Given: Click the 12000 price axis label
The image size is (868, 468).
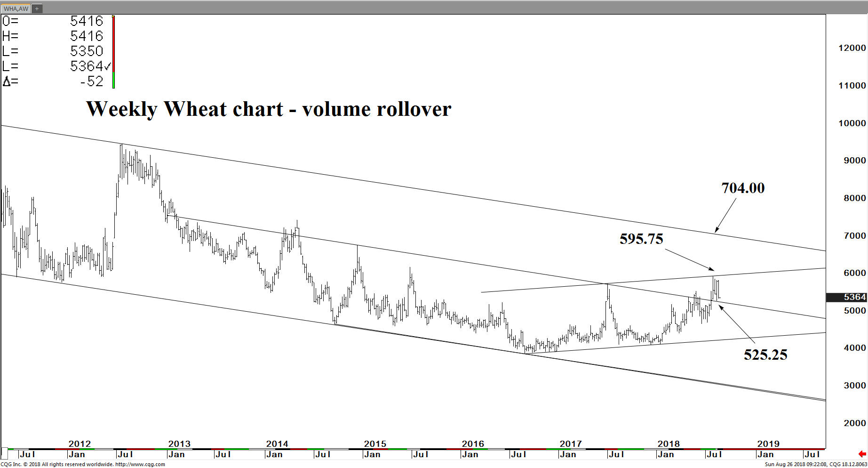Looking at the screenshot, I should (852, 48).
